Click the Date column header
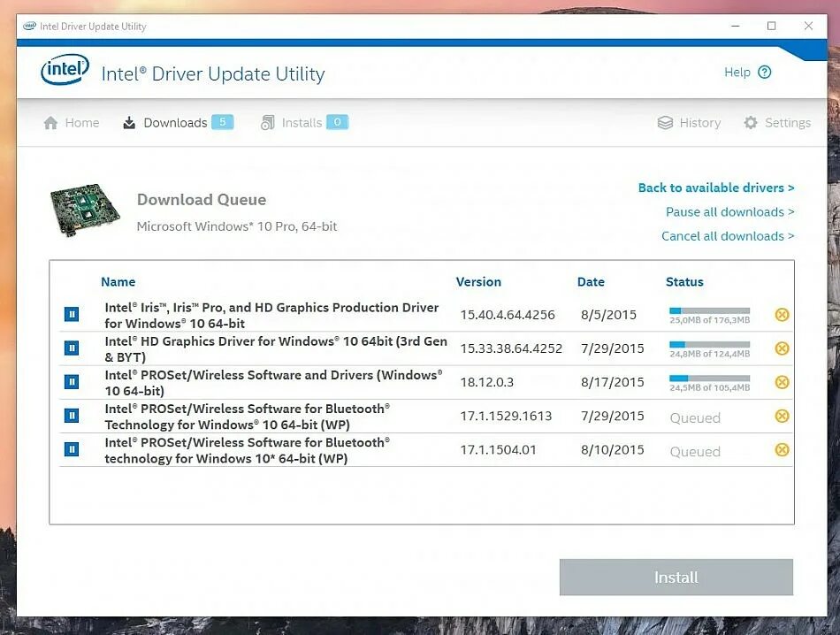 pos(591,282)
